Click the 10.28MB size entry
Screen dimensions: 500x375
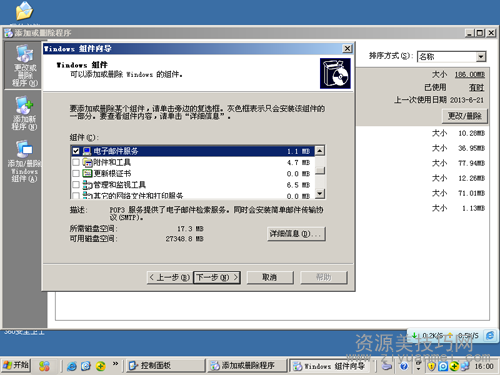[471, 133]
